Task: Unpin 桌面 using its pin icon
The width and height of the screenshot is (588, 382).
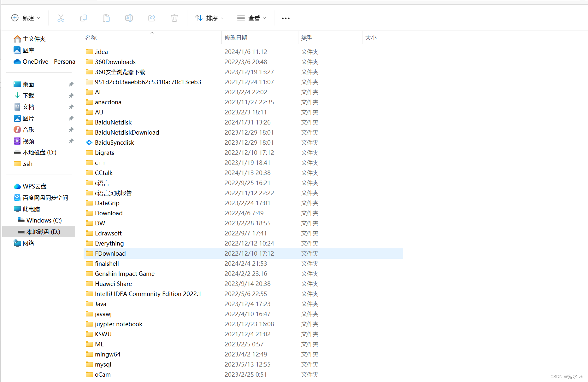Action: point(71,84)
